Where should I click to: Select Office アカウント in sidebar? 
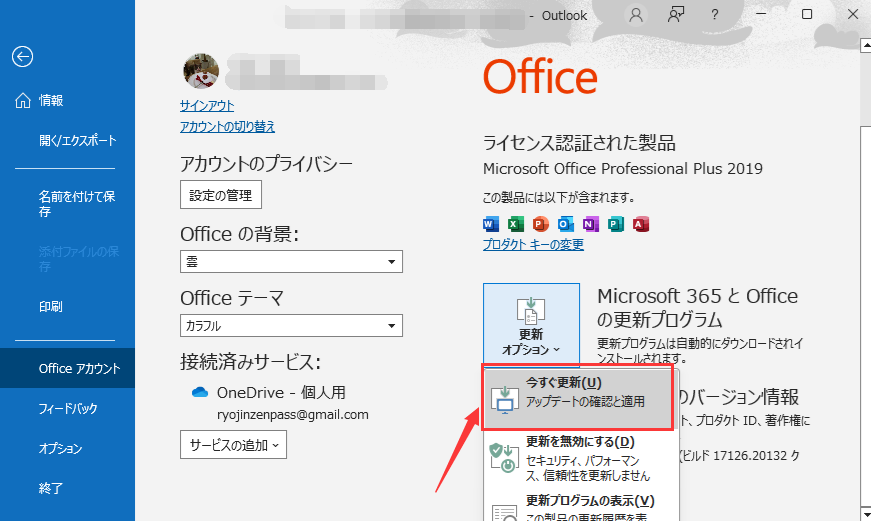[67, 368]
